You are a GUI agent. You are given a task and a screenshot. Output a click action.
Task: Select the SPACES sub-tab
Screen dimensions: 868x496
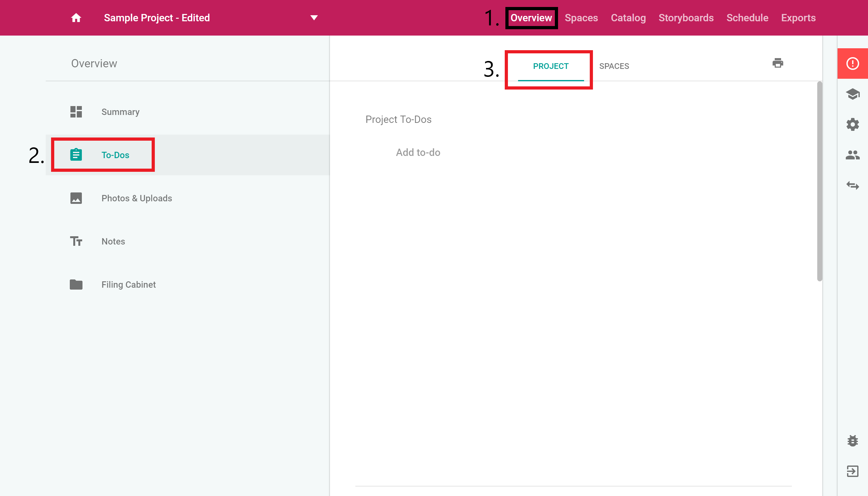coord(614,66)
